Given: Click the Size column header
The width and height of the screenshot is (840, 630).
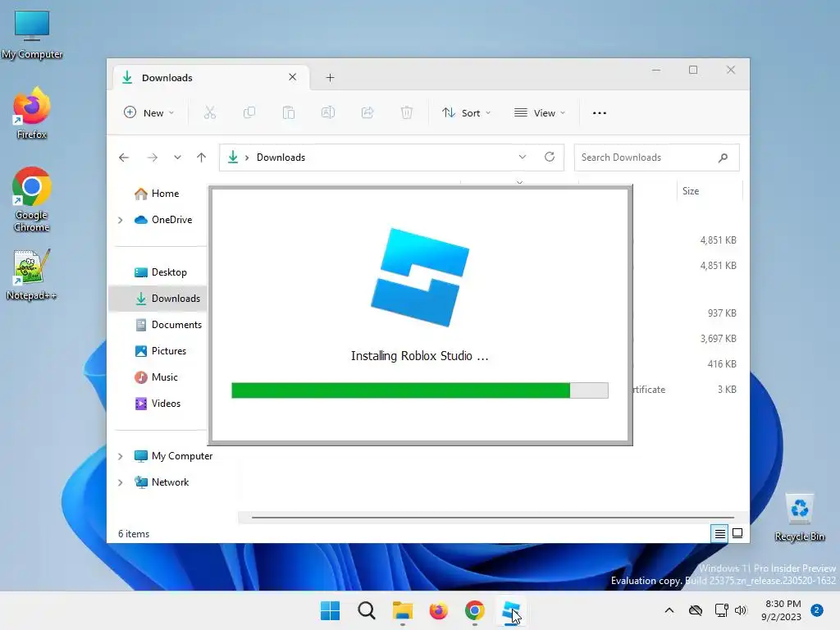Looking at the screenshot, I should click(x=710, y=191).
